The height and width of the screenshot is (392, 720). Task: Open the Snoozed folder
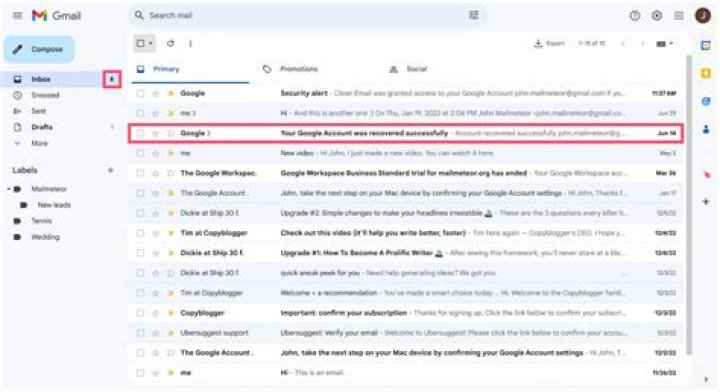pyautogui.click(x=45, y=95)
